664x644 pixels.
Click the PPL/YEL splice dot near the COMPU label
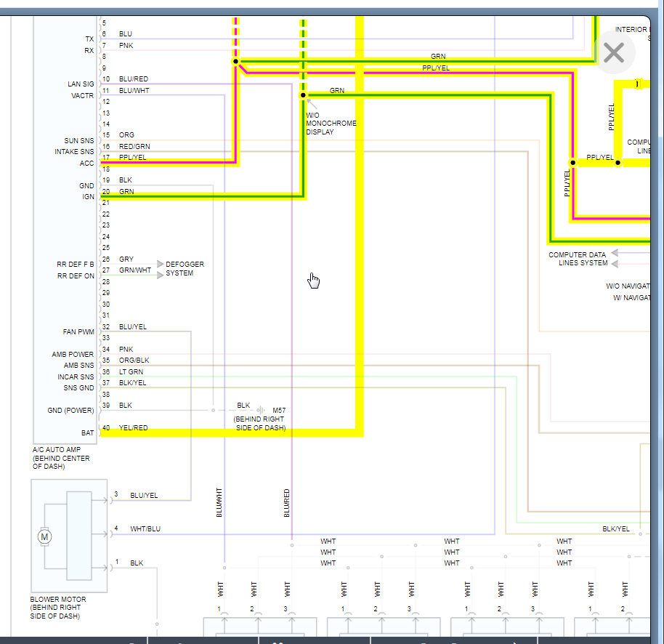click(618, 163)
